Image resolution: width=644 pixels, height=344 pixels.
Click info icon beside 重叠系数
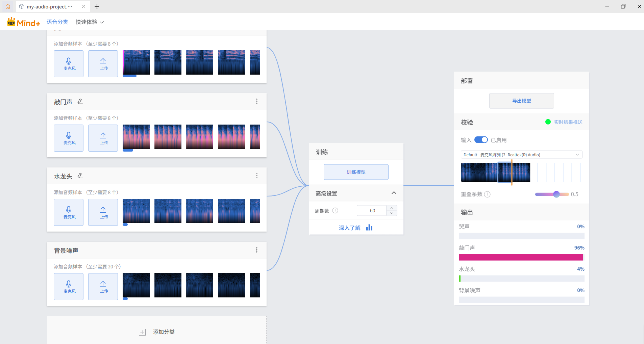click(x=487, y=194)
